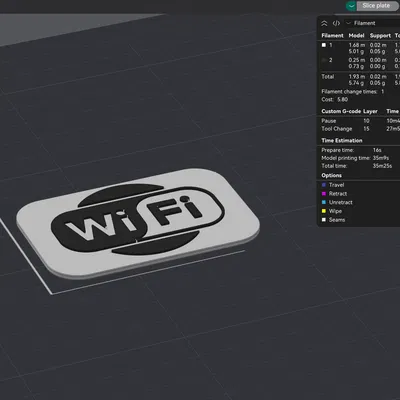Image resolution: width=400 pixels, height=400 pixels.
Task: Open the Filament view type dropdown
Action: 361,23
